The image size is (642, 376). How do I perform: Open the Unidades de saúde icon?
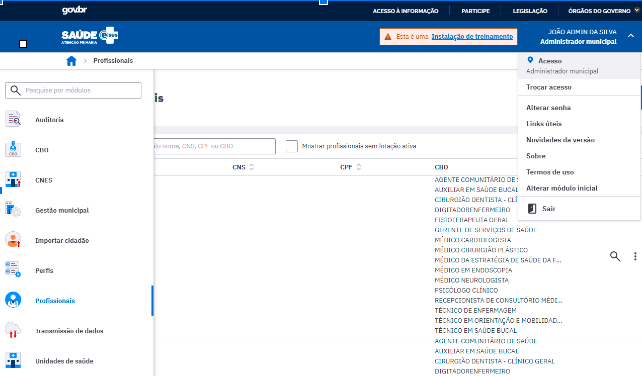[13, 360]
